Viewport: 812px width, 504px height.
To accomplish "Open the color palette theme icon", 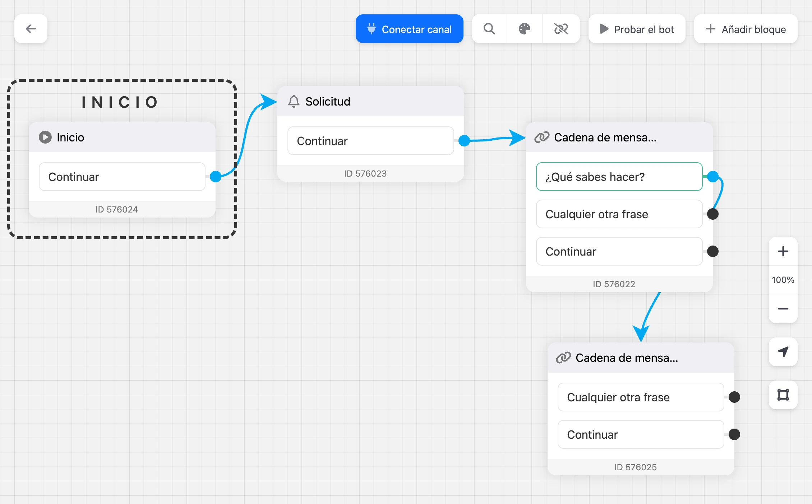I will (525, 29).
